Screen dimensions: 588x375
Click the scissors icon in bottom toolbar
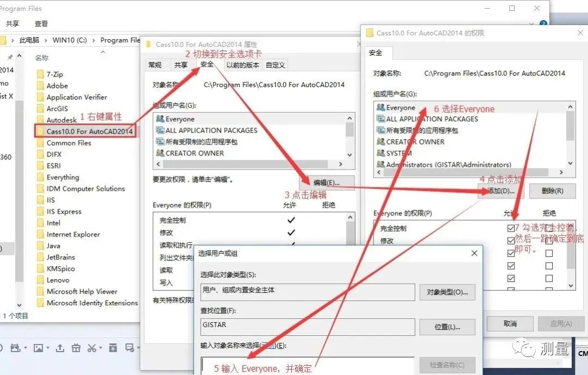pos(91,348)
